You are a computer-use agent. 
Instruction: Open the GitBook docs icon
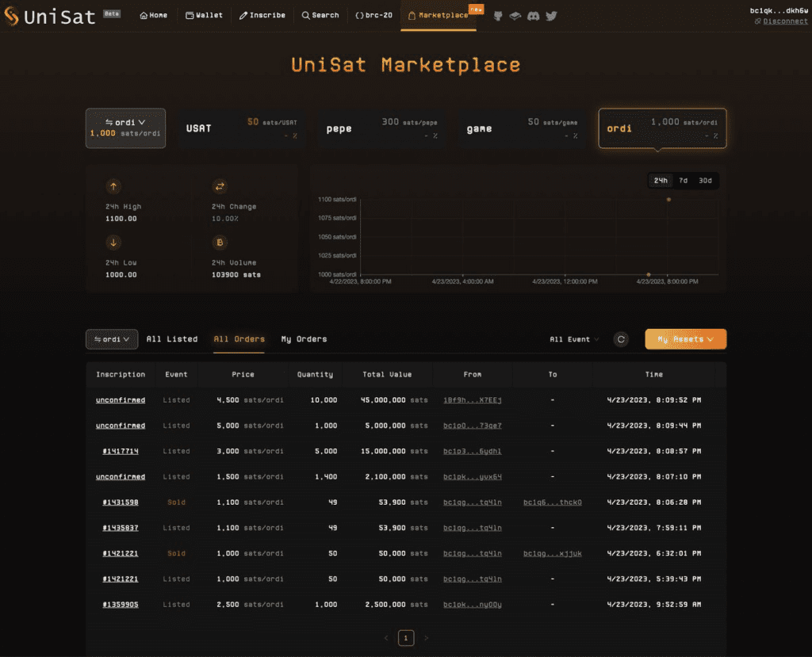pyautogui.click(x=515, y=16)
